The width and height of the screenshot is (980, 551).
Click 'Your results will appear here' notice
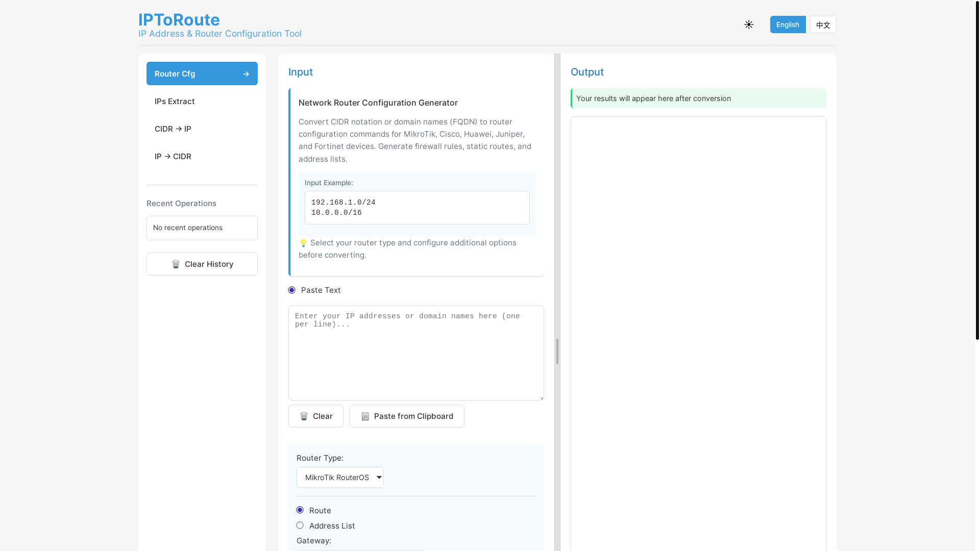pyautogui.click(x=698, y=98)
